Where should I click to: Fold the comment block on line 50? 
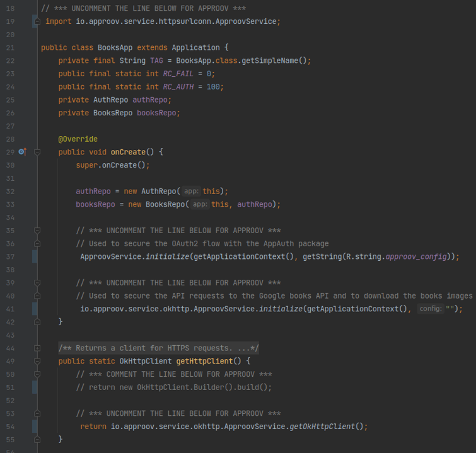click(37, 374)
